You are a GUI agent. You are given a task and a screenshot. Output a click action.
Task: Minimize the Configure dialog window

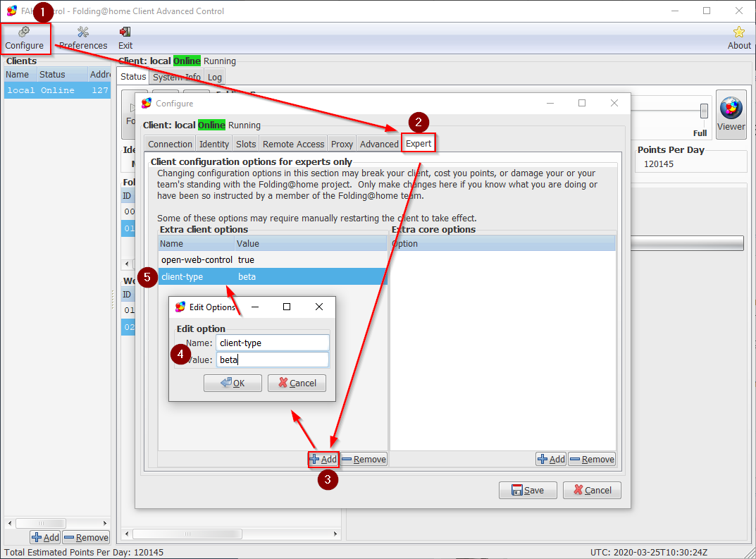click(x=550, y=103)
